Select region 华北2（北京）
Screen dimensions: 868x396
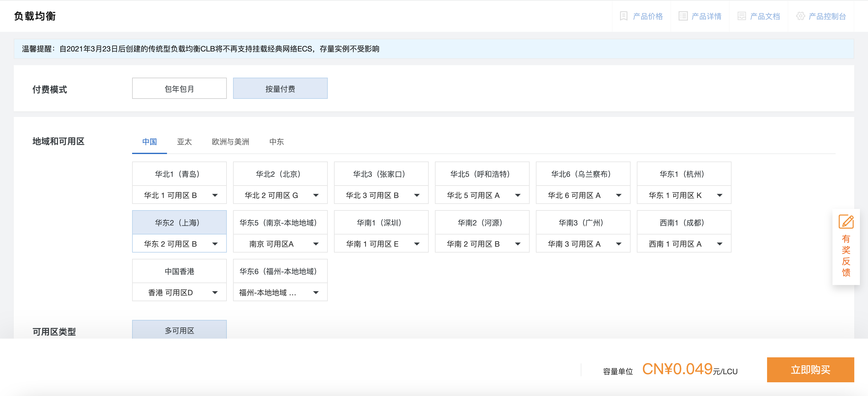point(280,174)
